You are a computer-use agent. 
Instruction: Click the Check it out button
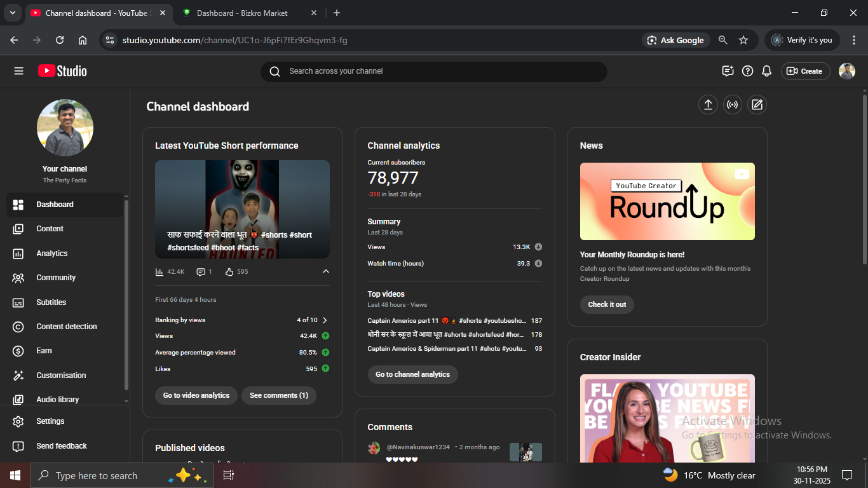[x=607, y=304]
